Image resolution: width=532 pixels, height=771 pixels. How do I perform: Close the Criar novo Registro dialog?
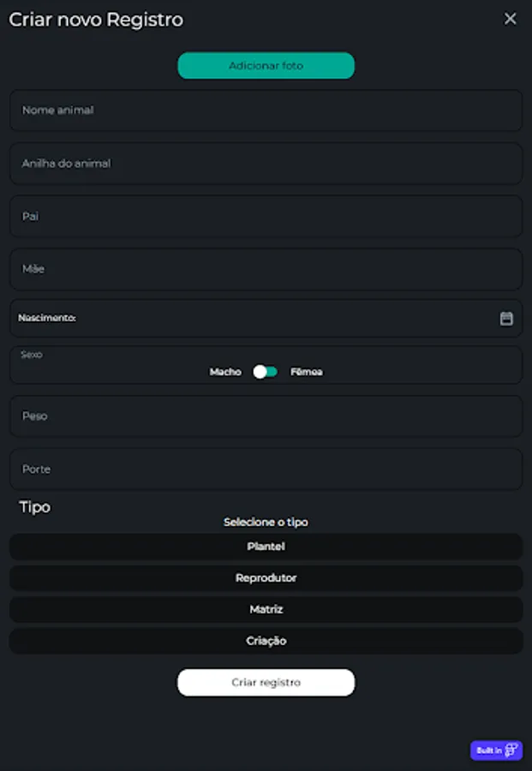click(510, 19)
